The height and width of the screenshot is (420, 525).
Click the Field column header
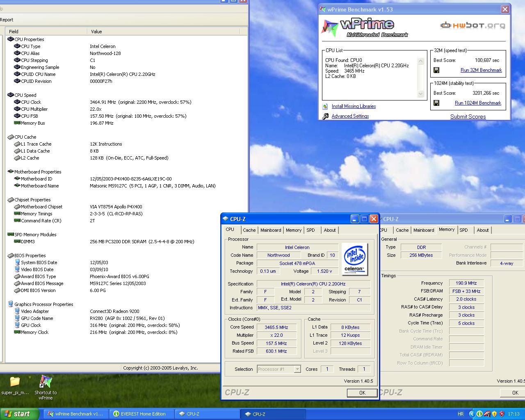[46, 31]
